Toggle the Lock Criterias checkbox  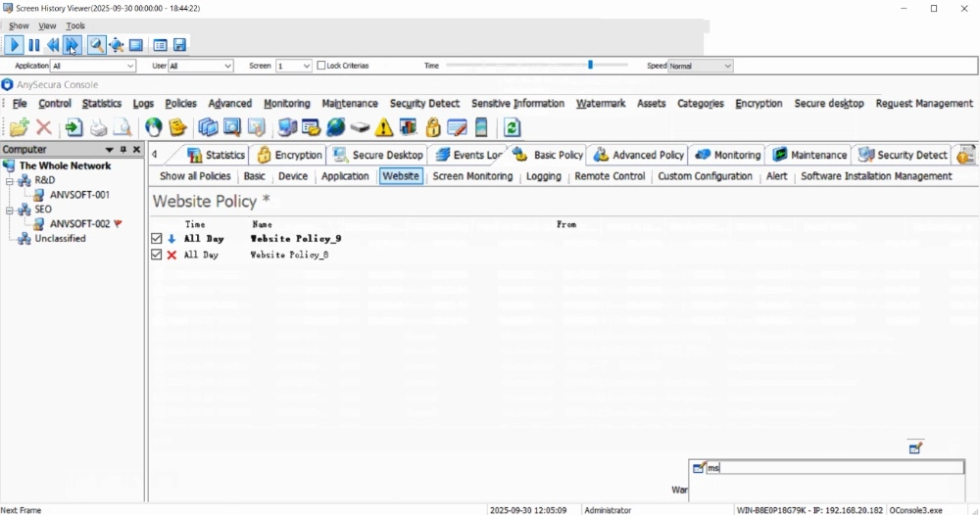321,66
